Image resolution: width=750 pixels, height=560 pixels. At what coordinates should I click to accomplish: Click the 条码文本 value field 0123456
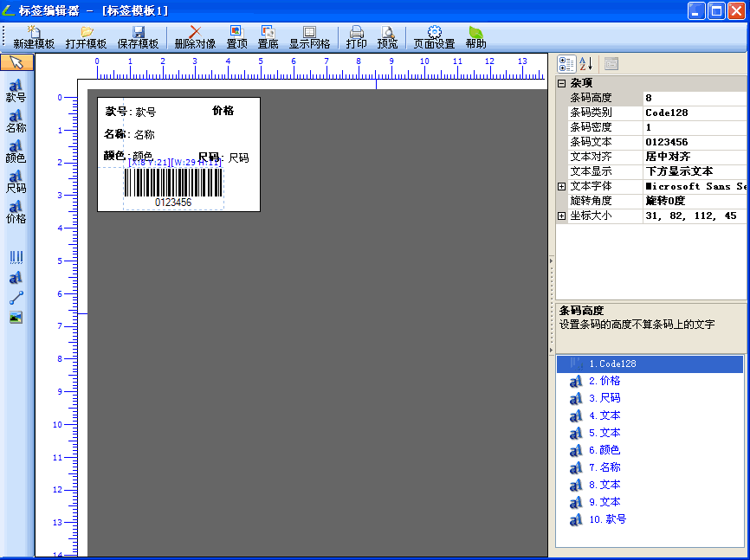pos(693,142)
